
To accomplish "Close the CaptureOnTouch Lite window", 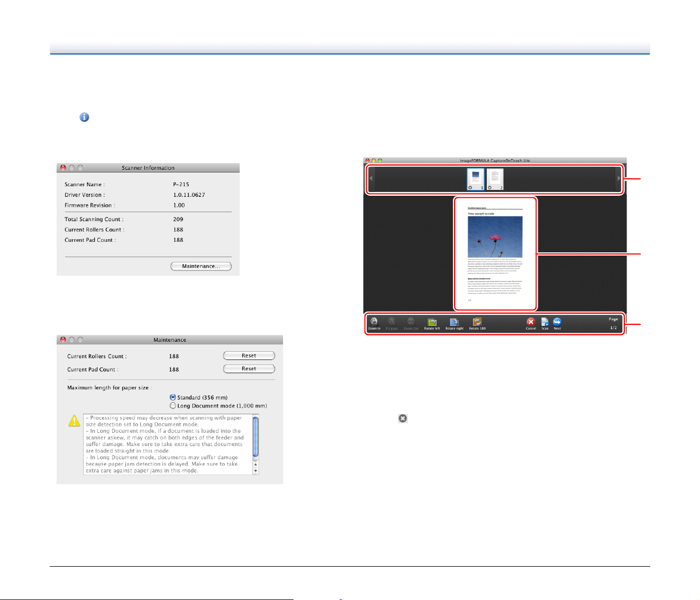I will (x=368, y=160).
